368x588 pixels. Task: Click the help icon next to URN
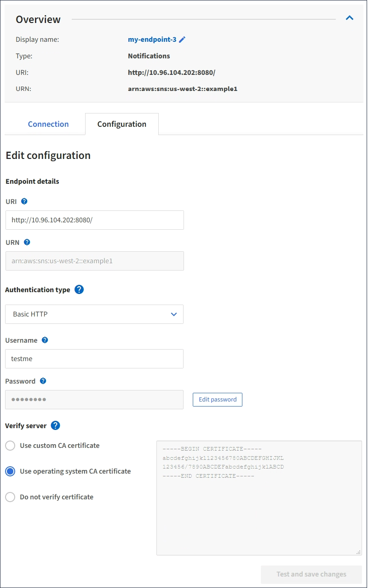click(27, 242)
